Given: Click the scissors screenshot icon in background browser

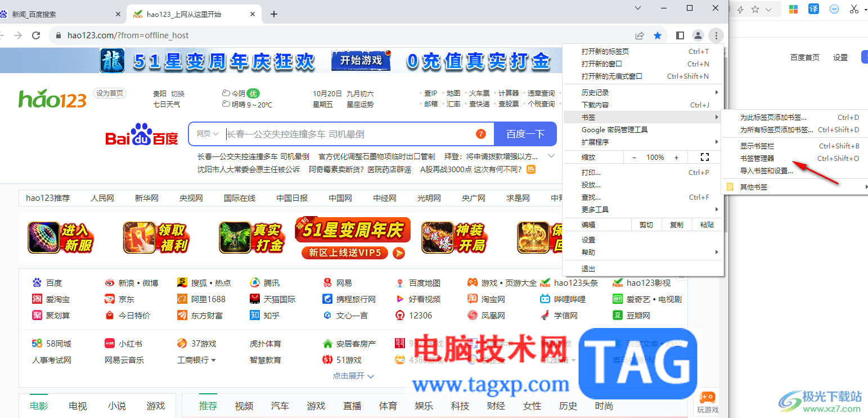Looking at the screenshot, I should [854, 9].
